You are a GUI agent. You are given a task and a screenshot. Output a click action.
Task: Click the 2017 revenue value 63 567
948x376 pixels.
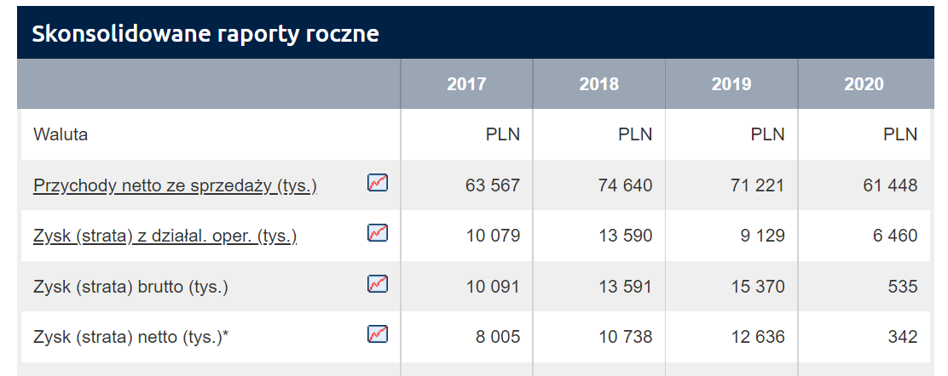tap(493, 185)
